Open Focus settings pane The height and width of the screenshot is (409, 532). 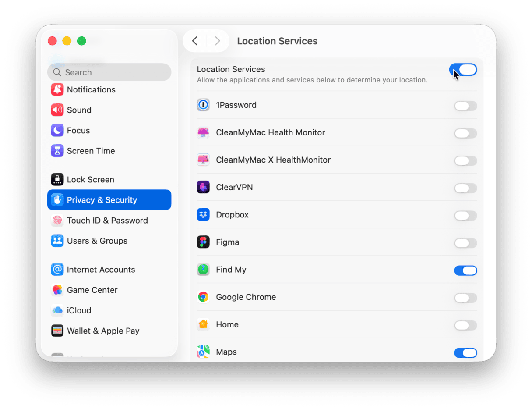pos(109,130)
